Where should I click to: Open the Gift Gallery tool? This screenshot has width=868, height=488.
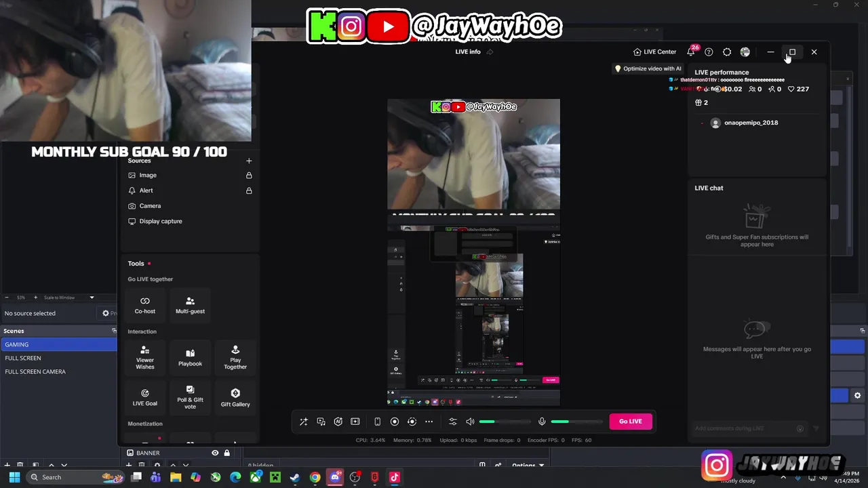pos(235,397)
